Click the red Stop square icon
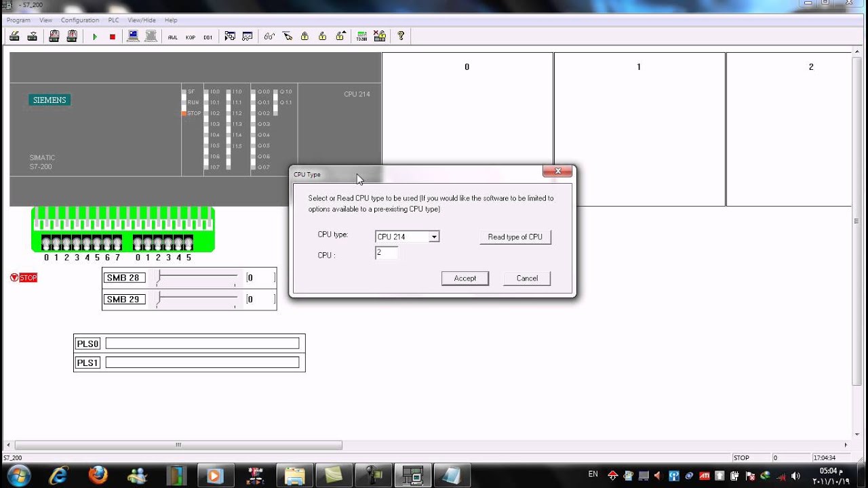868x488 pixels. pos(113,37)
